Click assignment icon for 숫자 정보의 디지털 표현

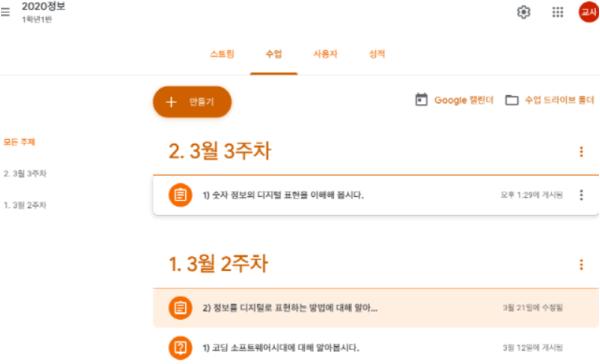(x=180, y=195)
